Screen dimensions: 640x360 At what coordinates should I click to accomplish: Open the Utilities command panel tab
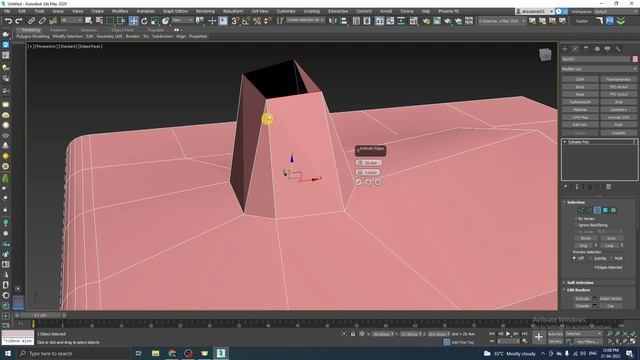tap(618, 49)
